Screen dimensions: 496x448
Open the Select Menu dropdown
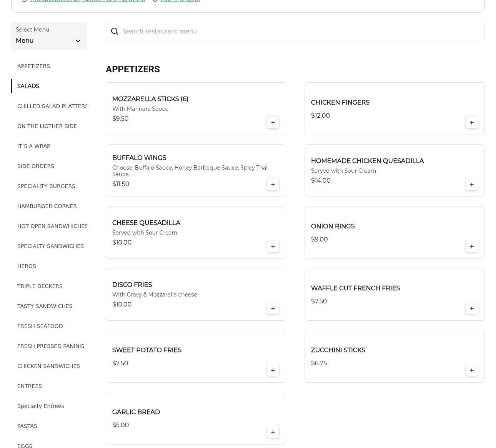(x=49, y=36)
